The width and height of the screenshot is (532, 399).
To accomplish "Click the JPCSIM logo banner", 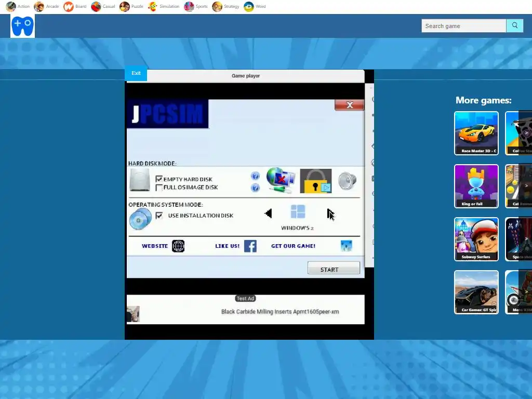I will [168, 114].
